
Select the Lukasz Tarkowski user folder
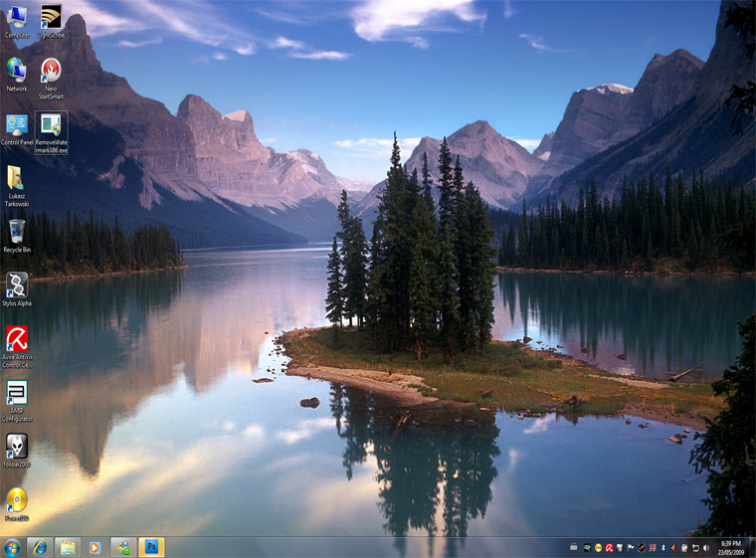coord(17,186)
